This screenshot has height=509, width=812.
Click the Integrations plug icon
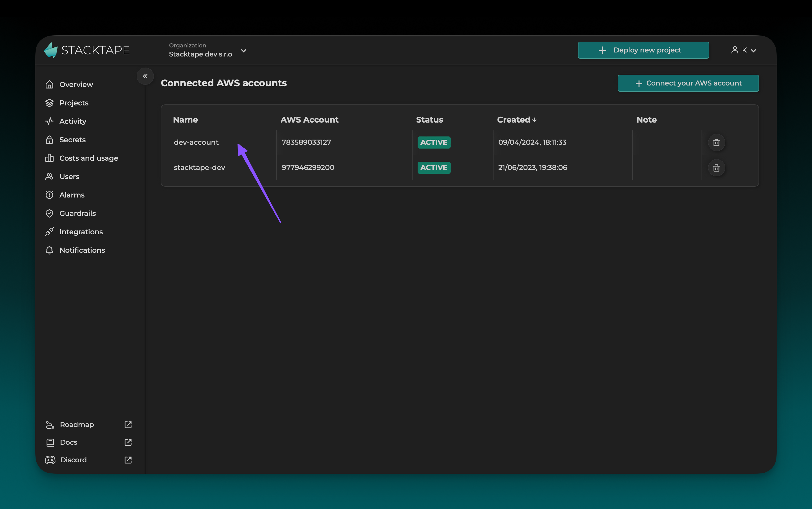tap(49, 232)
